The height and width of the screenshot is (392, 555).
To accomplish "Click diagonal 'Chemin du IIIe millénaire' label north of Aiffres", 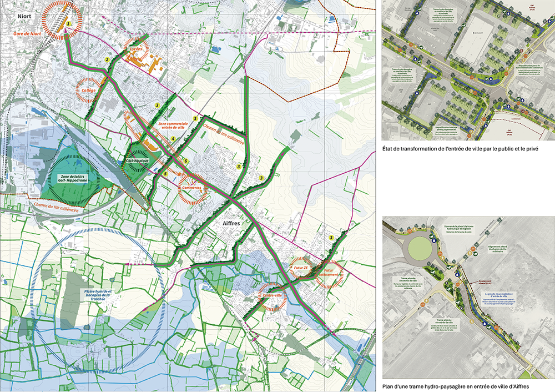I will coord(223,133).
